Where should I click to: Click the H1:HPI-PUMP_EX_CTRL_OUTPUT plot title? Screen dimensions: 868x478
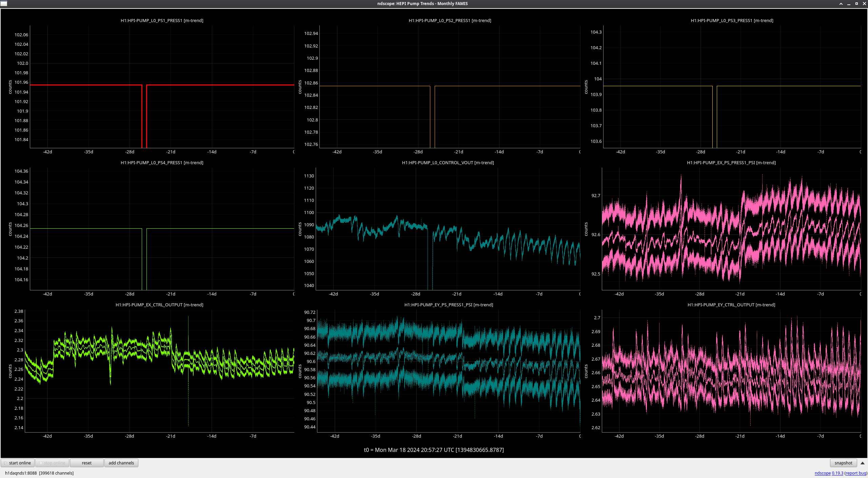coord(159,305)
